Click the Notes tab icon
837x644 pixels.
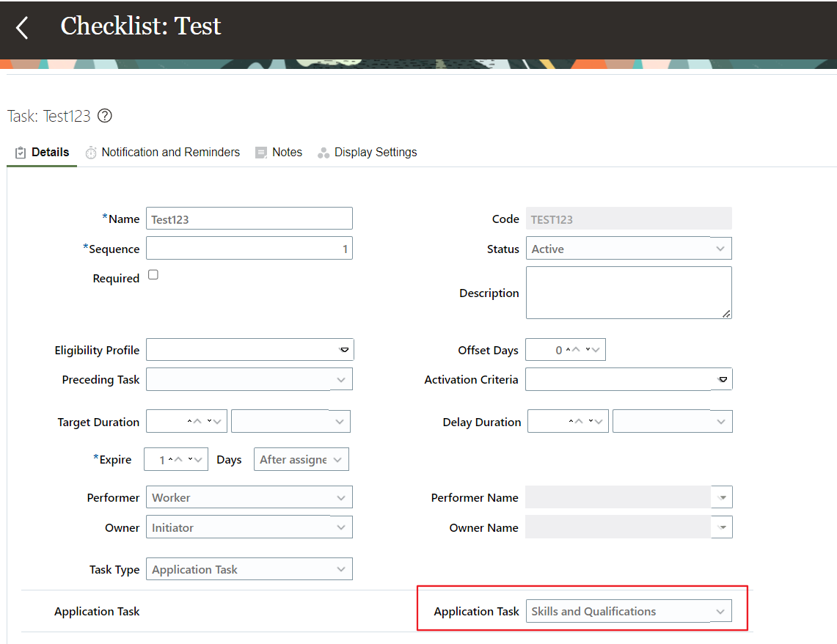[x=261, y=153]
